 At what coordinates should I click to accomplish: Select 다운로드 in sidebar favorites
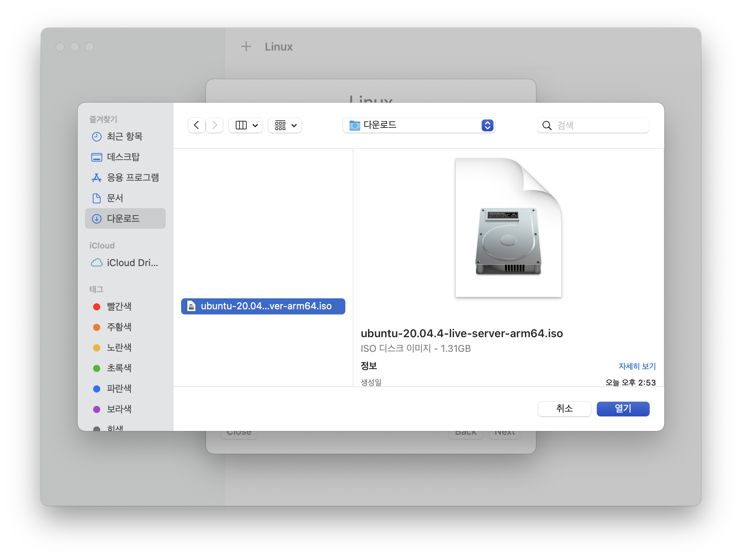coord(123,219)
